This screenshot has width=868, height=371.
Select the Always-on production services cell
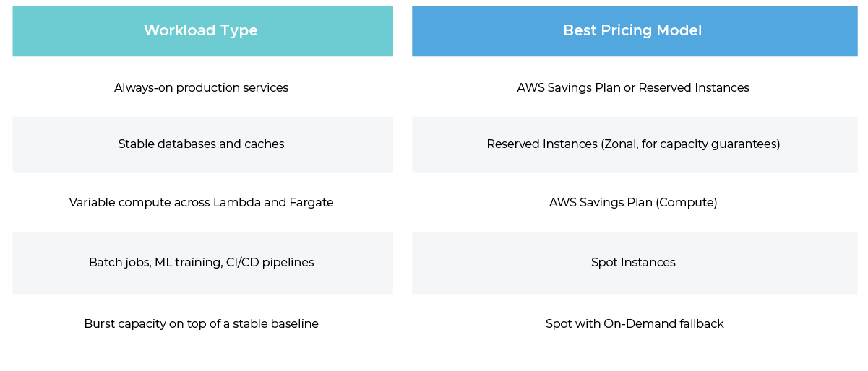(202, 87)
